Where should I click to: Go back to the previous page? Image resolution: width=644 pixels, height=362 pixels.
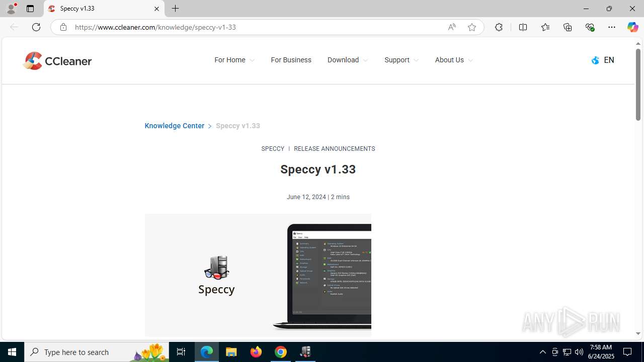pos(14,27)
